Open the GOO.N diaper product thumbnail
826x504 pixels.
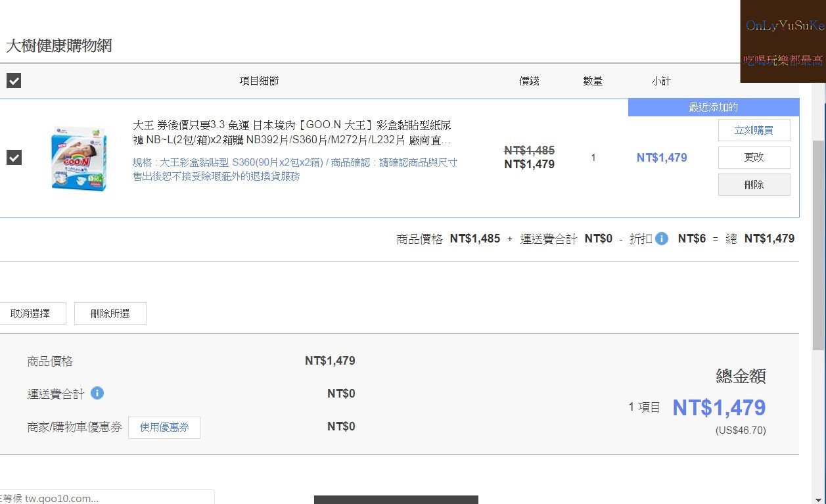click(x=79, y=158)
